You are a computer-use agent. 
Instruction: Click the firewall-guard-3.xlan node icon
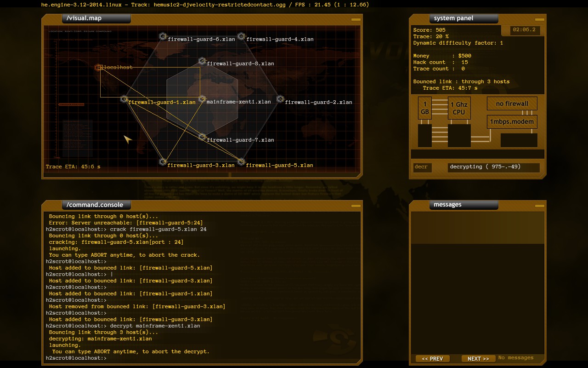[163, 161]
